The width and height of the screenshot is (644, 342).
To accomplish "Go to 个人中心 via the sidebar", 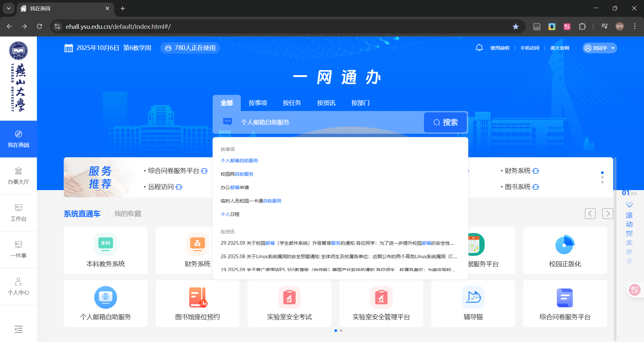I will 18,287.
